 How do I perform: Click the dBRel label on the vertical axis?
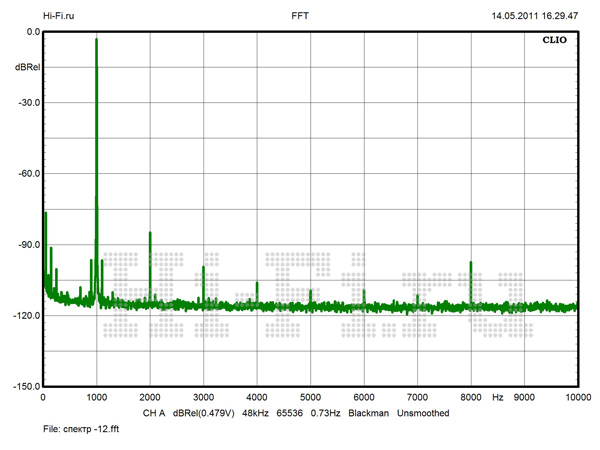tap(27, 67)
